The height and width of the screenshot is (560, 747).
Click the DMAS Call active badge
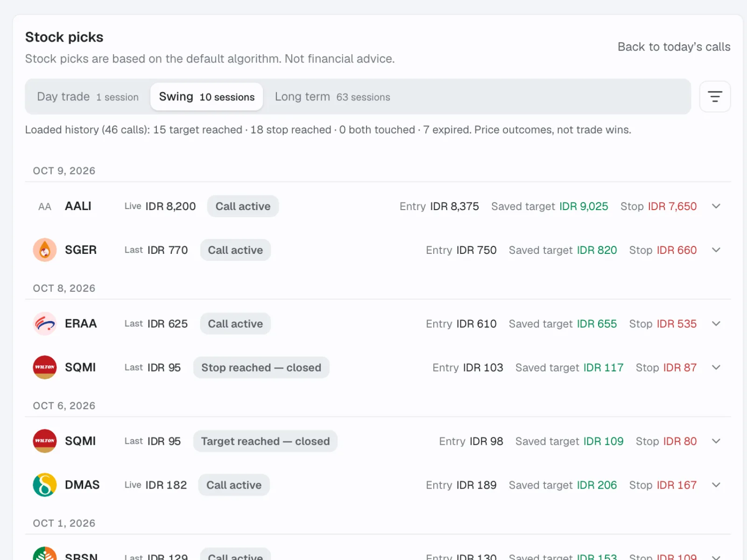234,485
